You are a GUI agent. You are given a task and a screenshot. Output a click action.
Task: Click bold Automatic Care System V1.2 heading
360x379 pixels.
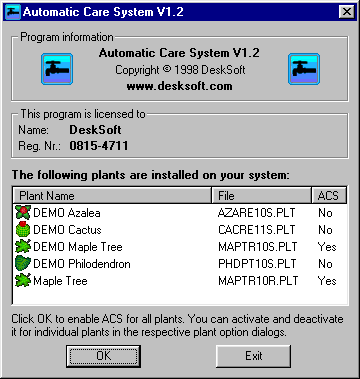click(179, 53)
